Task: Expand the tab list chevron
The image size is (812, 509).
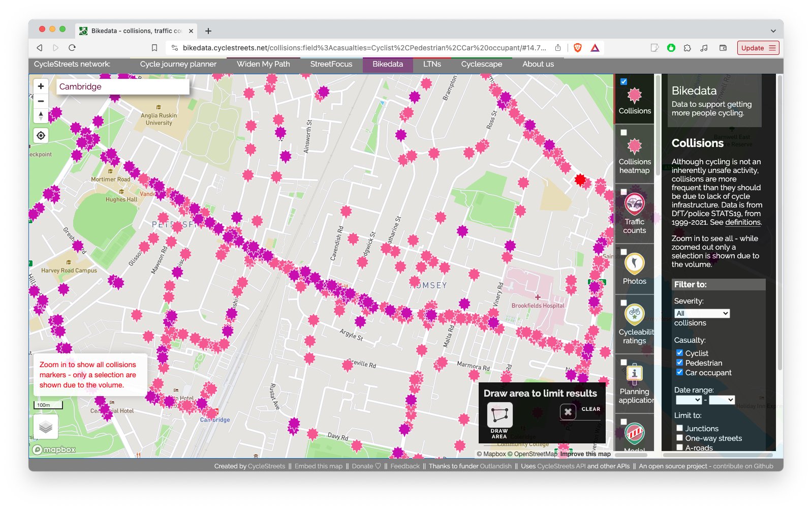Action: [773, 31]
